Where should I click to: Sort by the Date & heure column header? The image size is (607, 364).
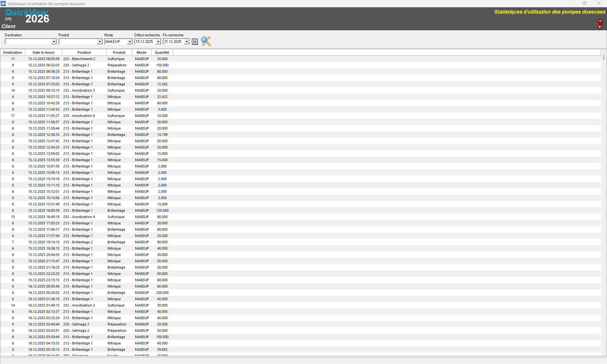pyautogui.click(x=43, y=52)
